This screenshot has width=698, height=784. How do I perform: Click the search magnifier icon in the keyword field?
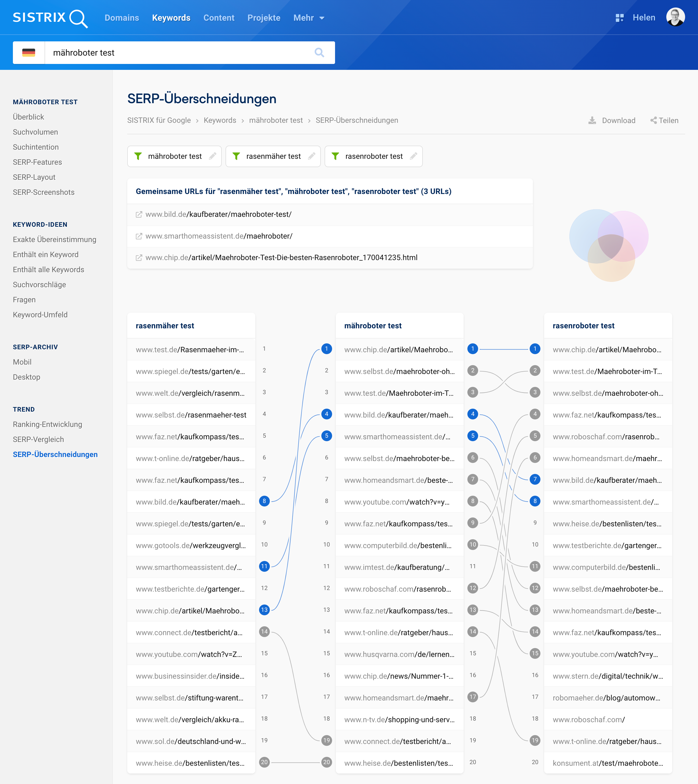pos(319,53)
